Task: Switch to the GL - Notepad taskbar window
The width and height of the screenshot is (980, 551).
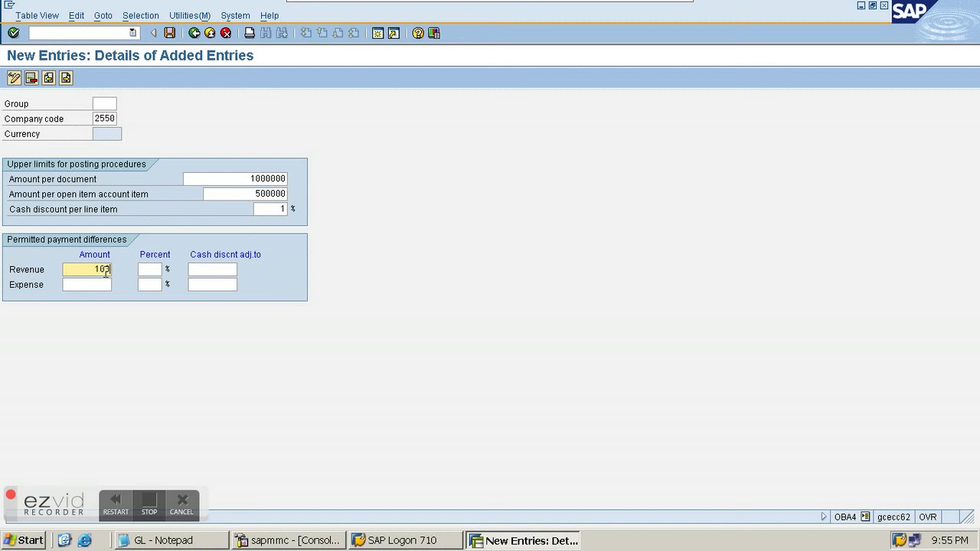Action: tap(172, 540)
